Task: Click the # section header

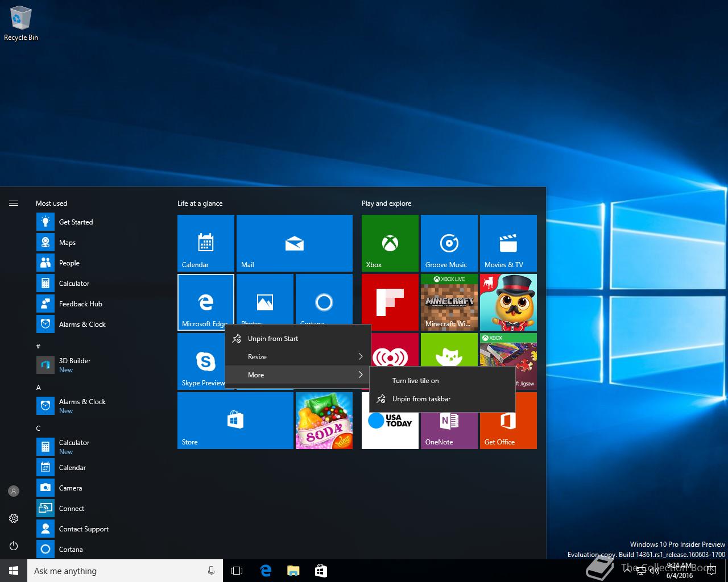Action: [39, 346]
